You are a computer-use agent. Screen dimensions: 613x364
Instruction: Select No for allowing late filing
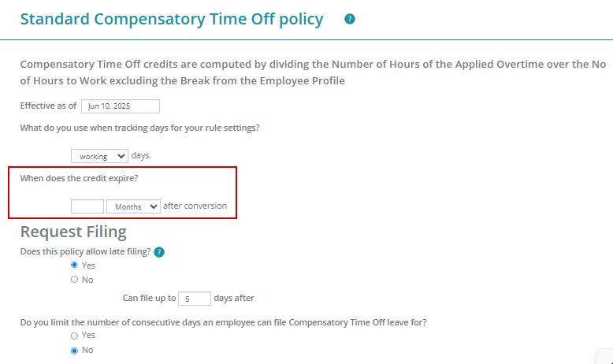pos(74,280)
